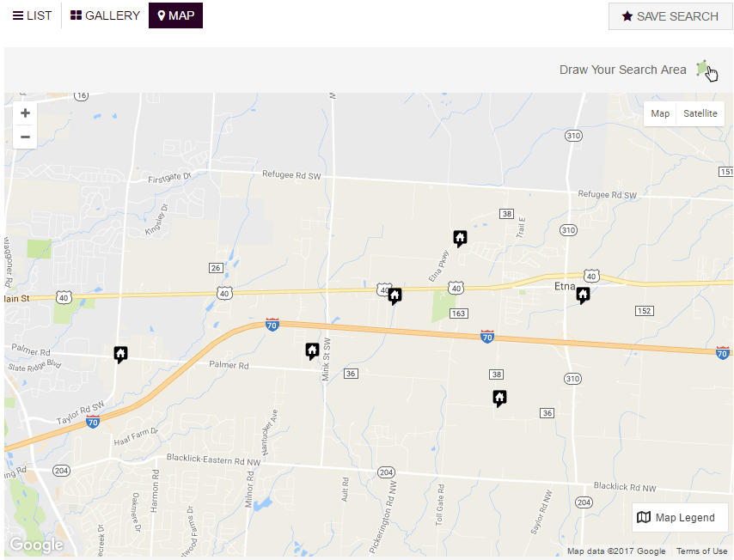This screenshot has width=734, height=560.
Task: Click the star icon in Save Search
Action: tap(627, 15)
